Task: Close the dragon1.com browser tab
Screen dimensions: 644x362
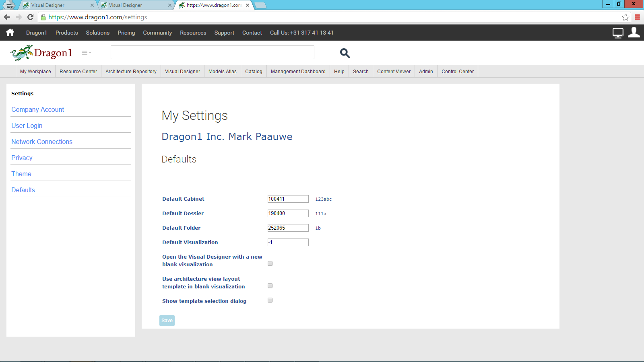Action: click(x=248, y=5)
